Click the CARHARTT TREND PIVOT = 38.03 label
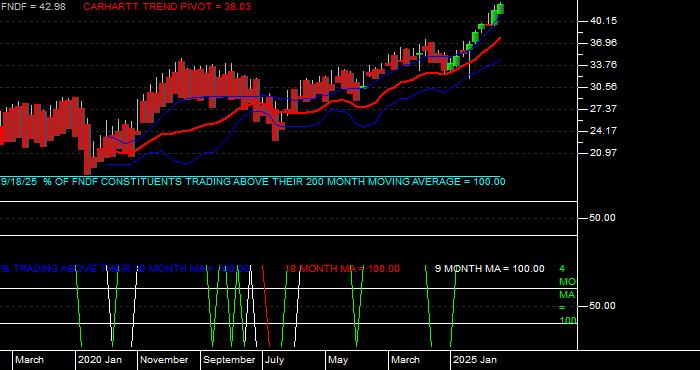700x370 pixels. (x=167, y=7)
